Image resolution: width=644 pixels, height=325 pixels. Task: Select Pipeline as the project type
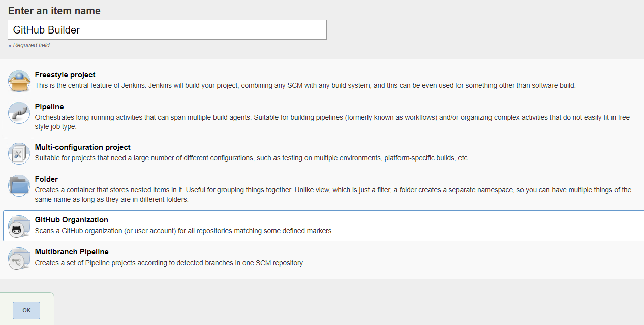point(49,107)
